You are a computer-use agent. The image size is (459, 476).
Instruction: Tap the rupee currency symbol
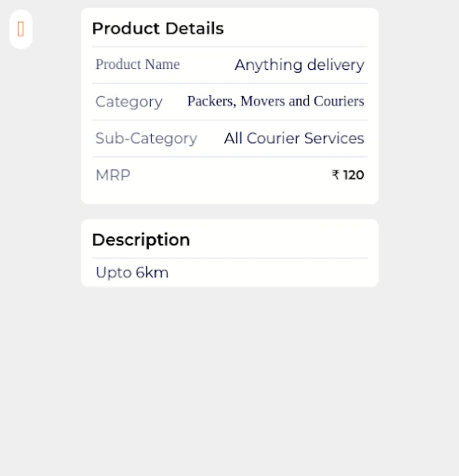pyautogui.click(x=335, y=175)
